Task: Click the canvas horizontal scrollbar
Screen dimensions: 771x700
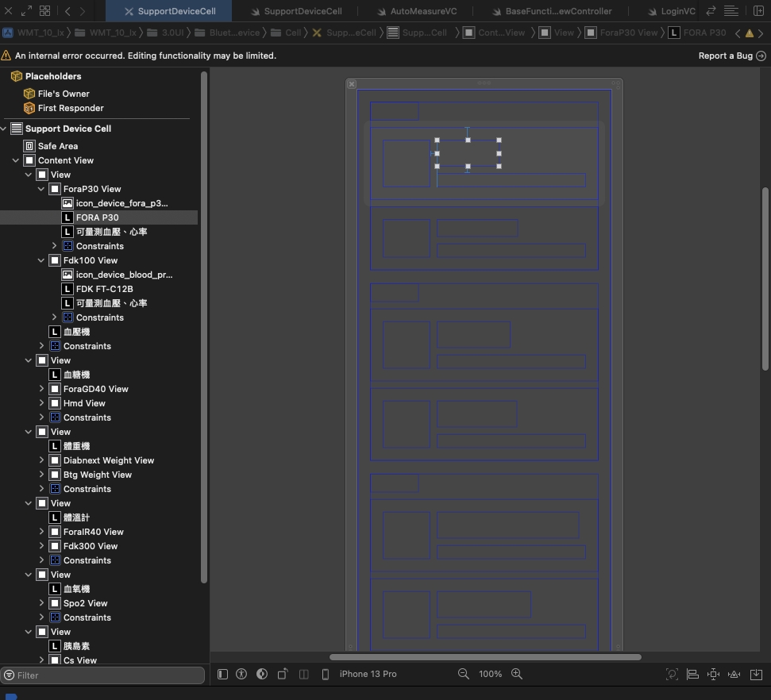Action: pyautogui.click(x=485, y=657)
